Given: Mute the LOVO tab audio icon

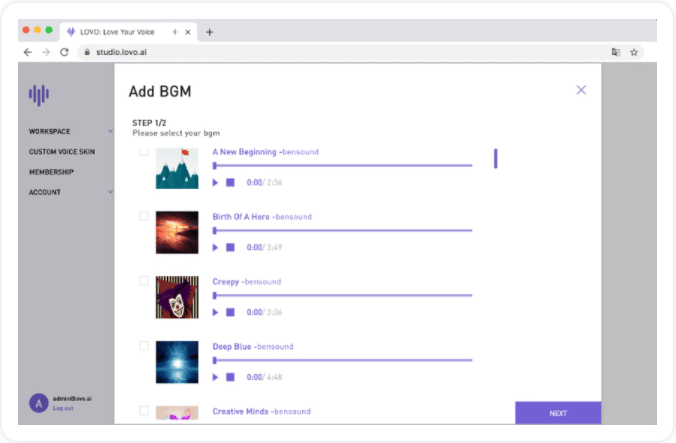Looking at the screenshot, I should tap(175, 32).
